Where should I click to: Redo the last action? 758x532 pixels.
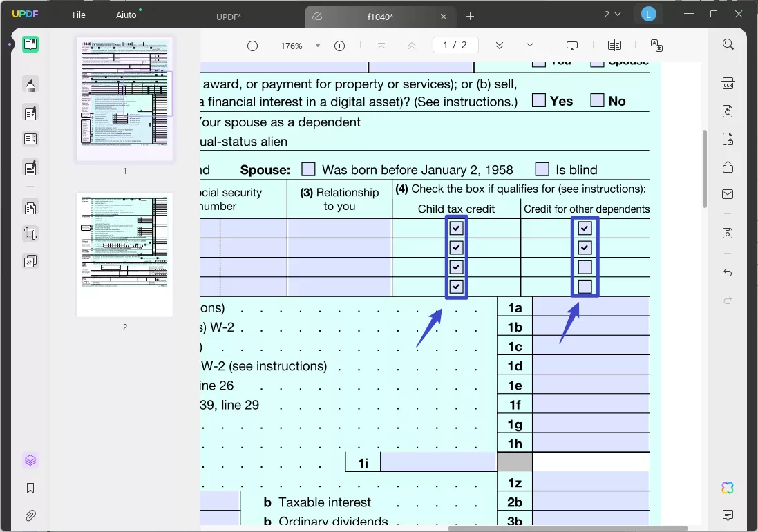point(728,301)
